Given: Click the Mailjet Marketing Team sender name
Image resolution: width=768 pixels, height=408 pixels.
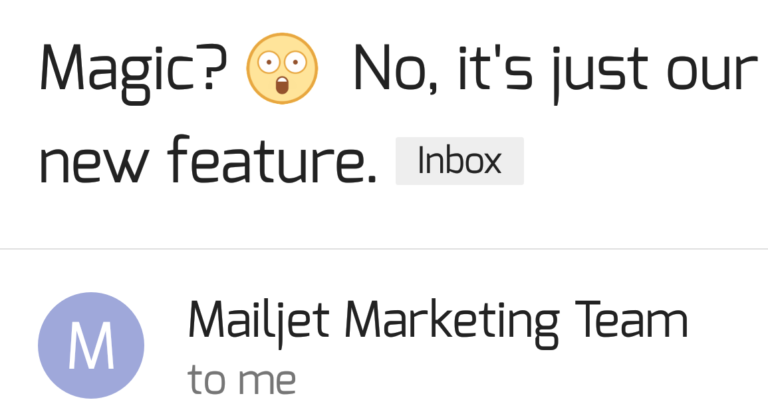Looking at the screenshot, I should (x=438, y=321).
